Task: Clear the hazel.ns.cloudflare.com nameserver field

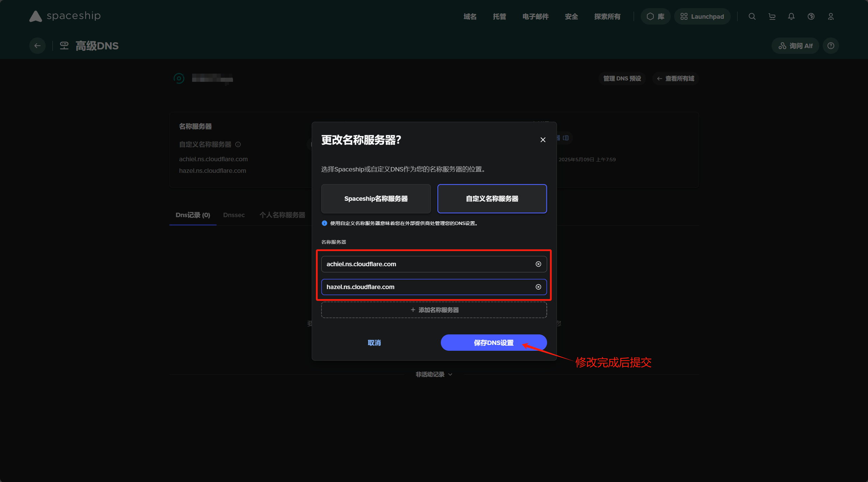Action: pos(538,287)
